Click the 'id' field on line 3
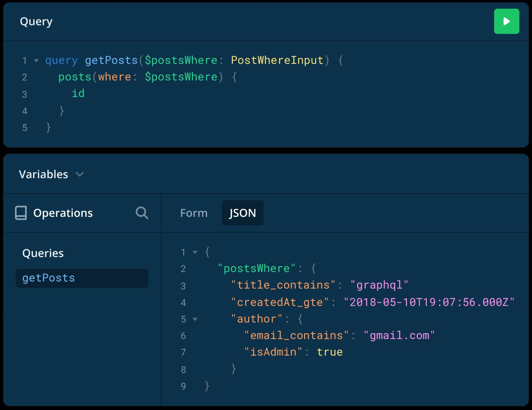The width and height of the screenshot is (532, 410). click(x=78, y=93)
